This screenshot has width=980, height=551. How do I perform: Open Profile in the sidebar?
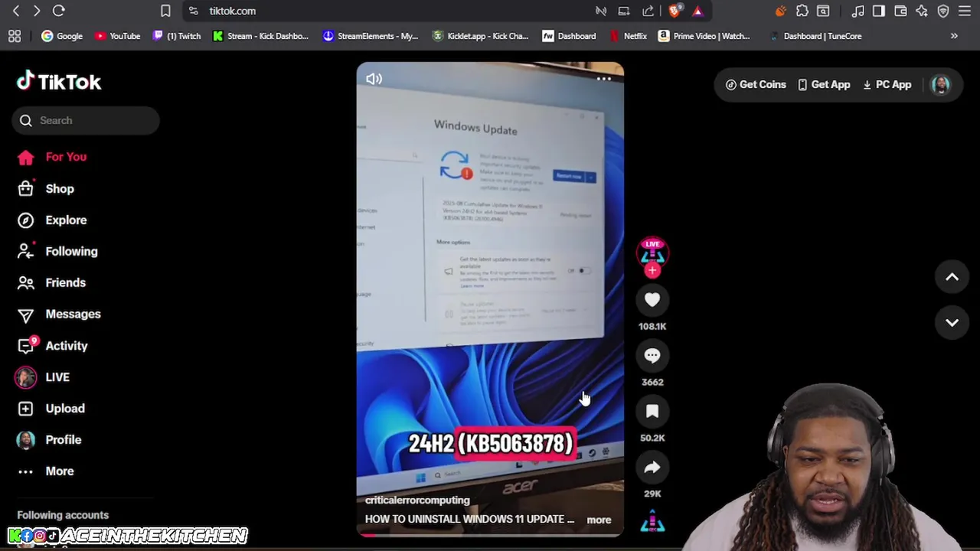pos(51,439)
